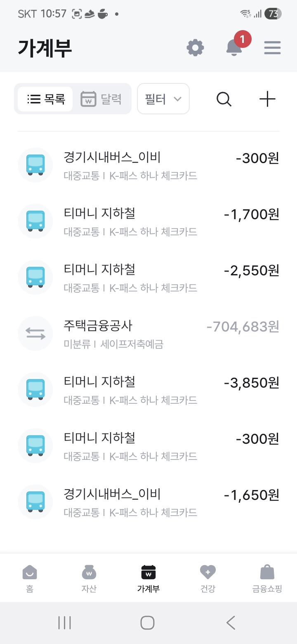The width and height of the screenshot is (297, 644).
Task: Open notifications bell with red badge
Action: (234, 48)
